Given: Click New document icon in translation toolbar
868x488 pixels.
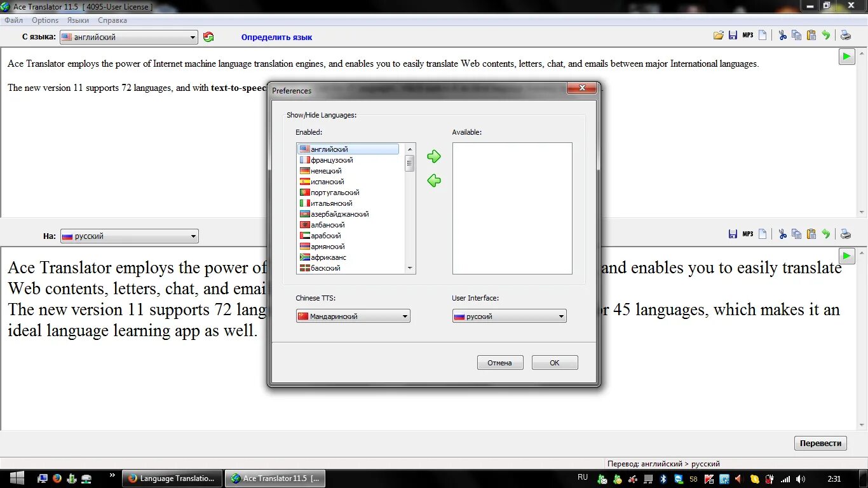Looking at the screenshot, I should [763, 234].
